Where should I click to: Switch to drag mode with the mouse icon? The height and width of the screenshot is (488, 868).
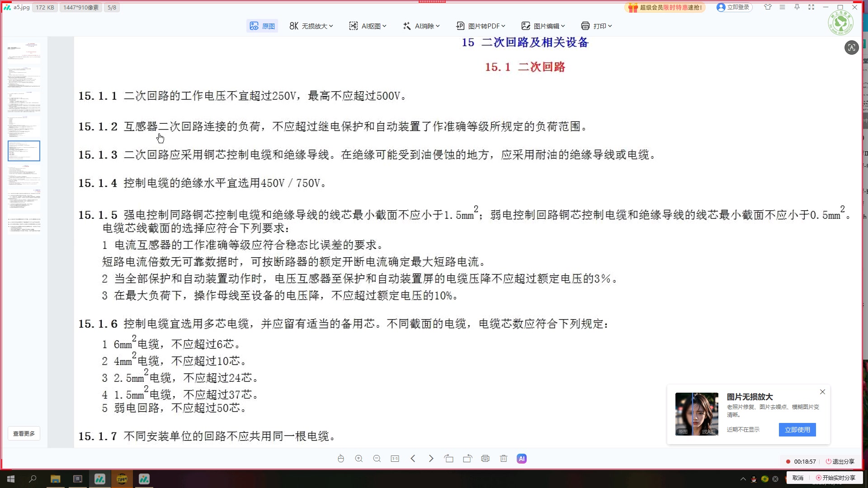(x=341, y=458)
